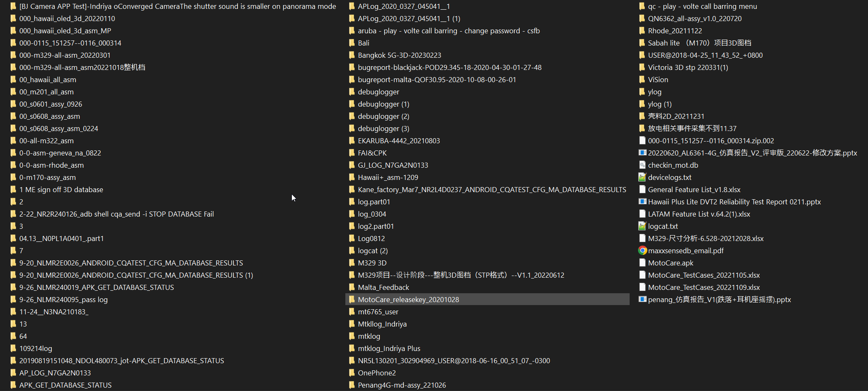Click the PowerPoint icon of 20220620_AL6361-4G pptx
Screen dimensions: 868x391
tap(642, 153)
